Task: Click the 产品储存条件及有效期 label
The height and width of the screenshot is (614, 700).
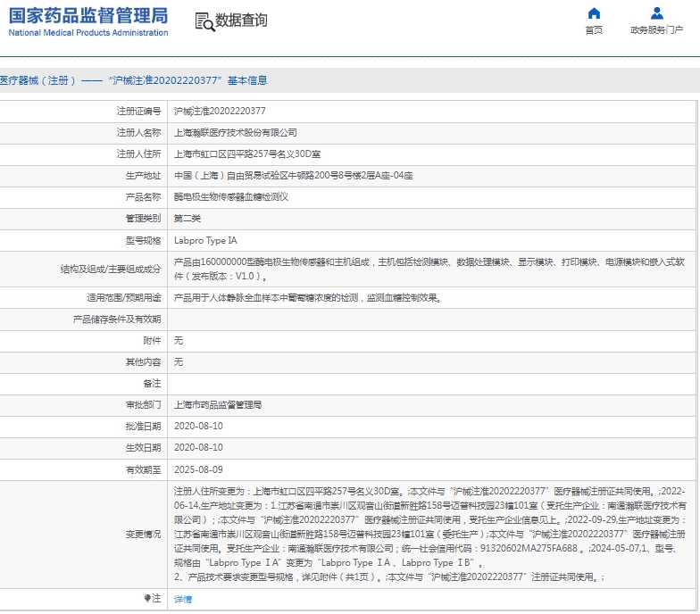Action: click(x=117, y=319)
